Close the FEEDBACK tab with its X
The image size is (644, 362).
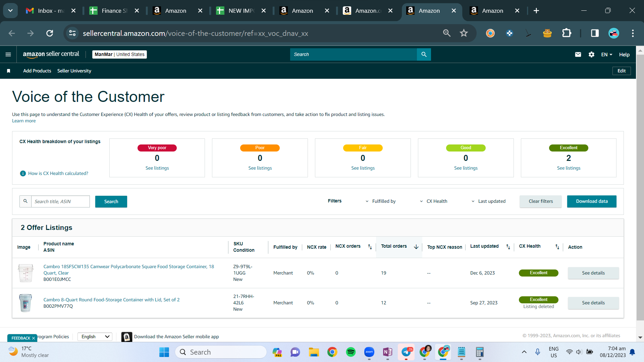pos(34,338)
